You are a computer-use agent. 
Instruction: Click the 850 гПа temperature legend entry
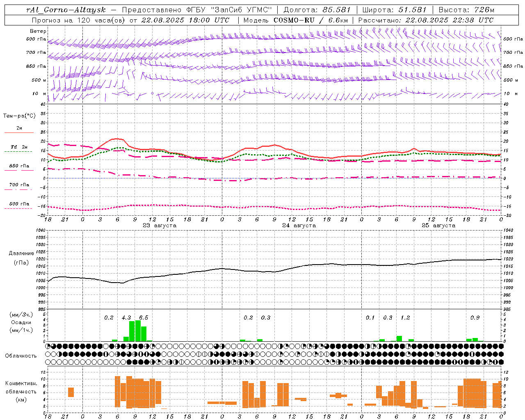click(19, 166)
